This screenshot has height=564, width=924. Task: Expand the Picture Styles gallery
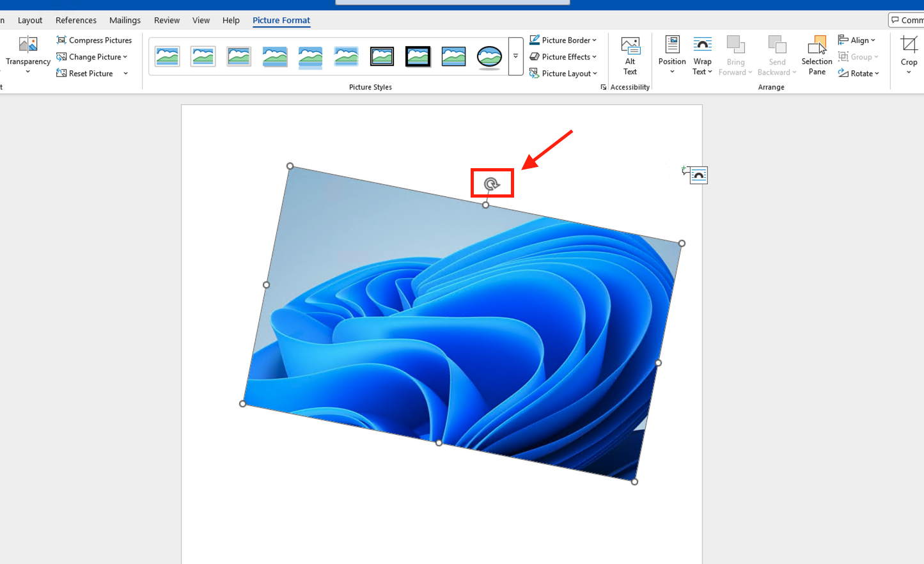click(x=515, y=56)
